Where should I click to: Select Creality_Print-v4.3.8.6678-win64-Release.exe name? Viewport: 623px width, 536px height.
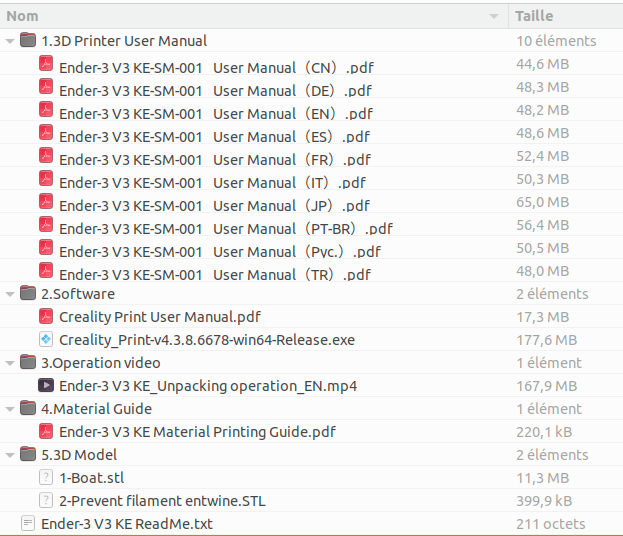click(207, 341)
